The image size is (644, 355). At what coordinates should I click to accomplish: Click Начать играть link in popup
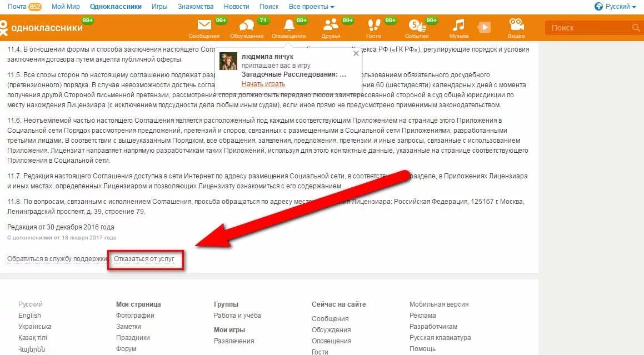pyautogui.click(x=263, y=84)
